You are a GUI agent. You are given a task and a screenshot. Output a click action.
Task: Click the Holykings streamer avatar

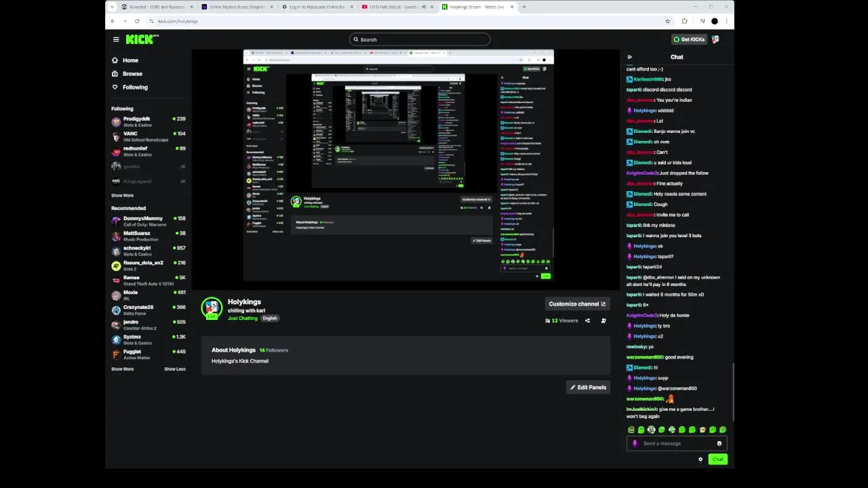click(212, 308)
